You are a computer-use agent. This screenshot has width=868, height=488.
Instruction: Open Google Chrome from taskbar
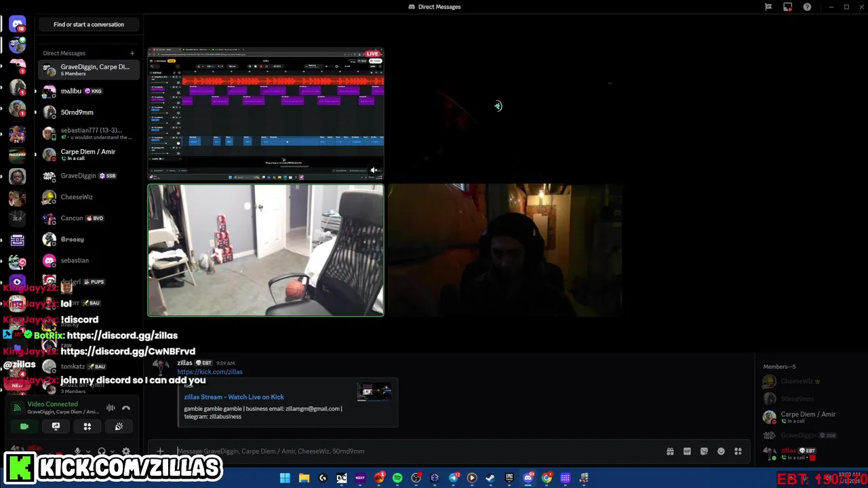tap(547, 478)
